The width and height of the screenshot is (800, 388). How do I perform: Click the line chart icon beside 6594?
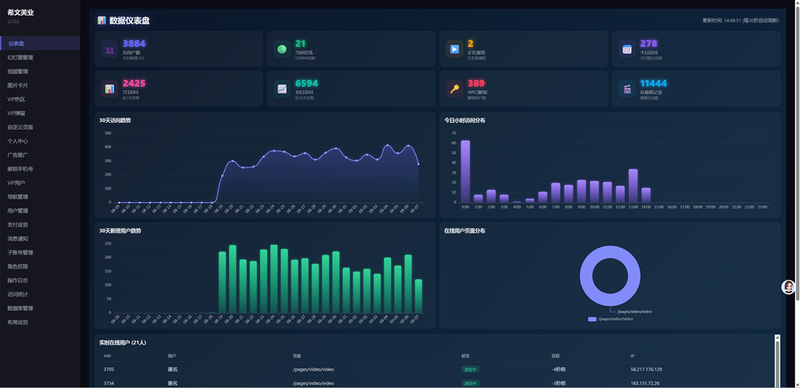(x=282, y=89)
